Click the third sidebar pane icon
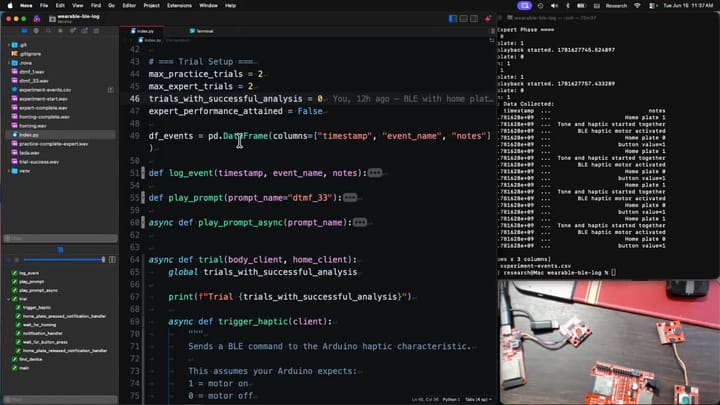Viewport: 720px width, 405px height. coord(48,31)
